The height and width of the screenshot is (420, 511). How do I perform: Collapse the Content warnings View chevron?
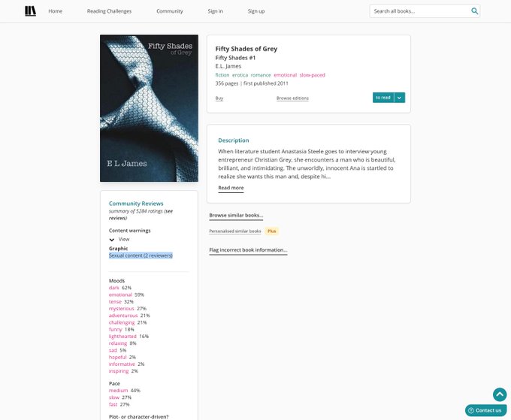(x=112, y=240)
